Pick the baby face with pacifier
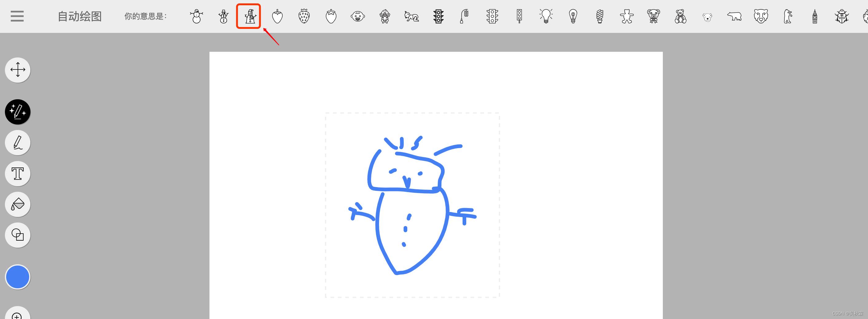The image size is (868, 319). point(358,16)
